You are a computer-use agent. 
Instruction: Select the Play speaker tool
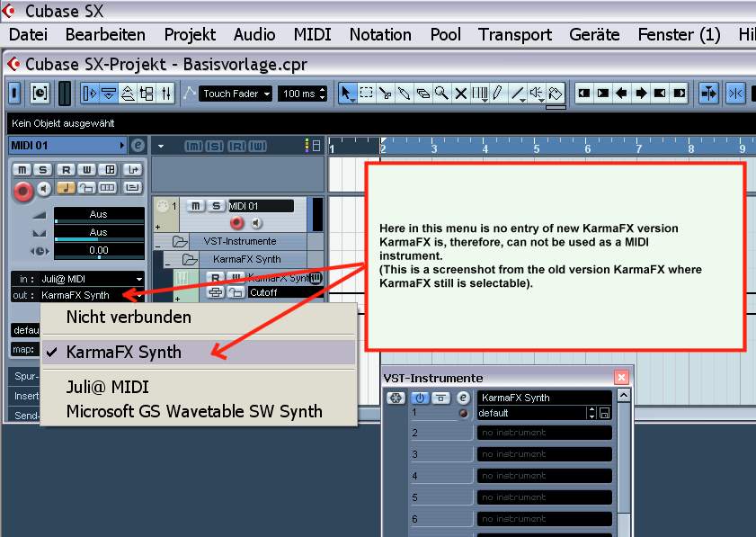[537, 94]
